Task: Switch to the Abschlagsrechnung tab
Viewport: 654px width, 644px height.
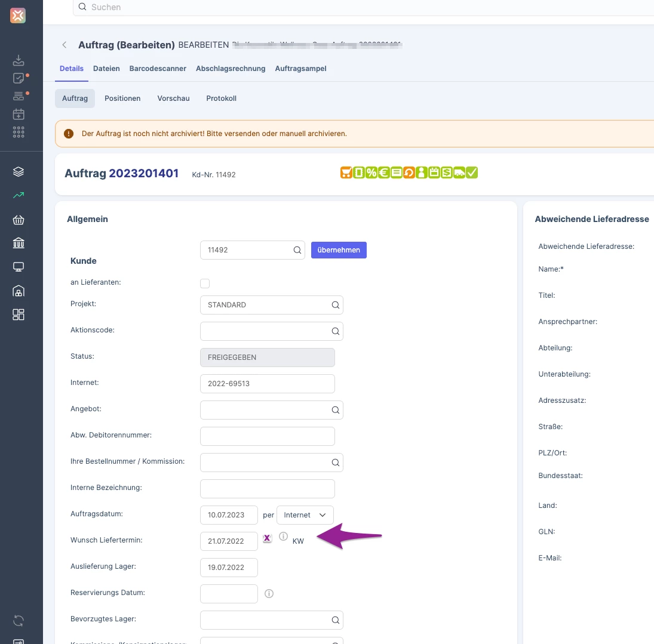Action: pyautogui.click(x=231, y=69)
